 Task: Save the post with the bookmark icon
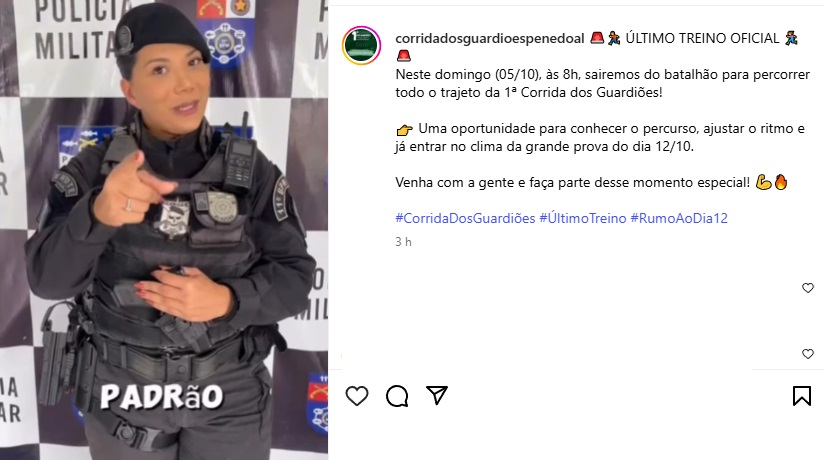coord(802,396)
